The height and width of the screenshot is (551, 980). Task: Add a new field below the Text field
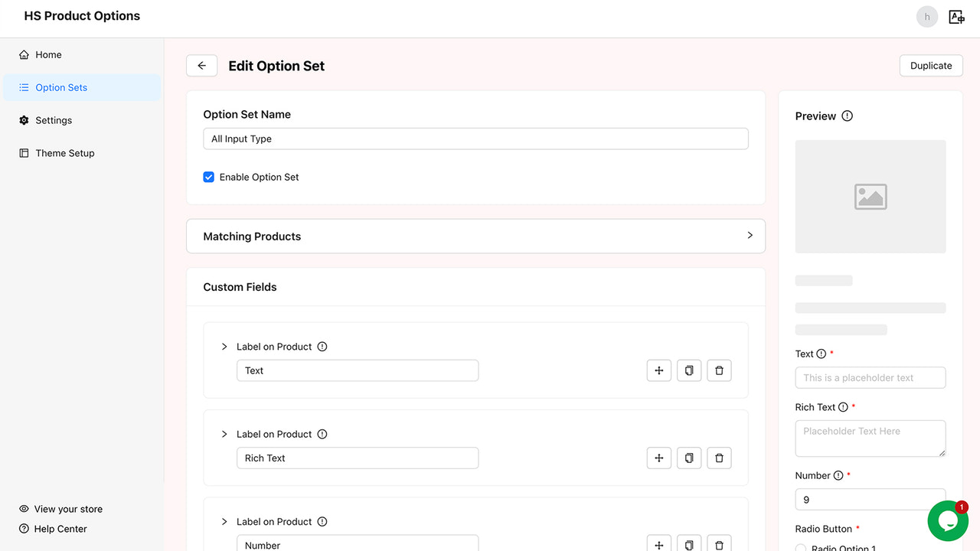pos(658,370)
